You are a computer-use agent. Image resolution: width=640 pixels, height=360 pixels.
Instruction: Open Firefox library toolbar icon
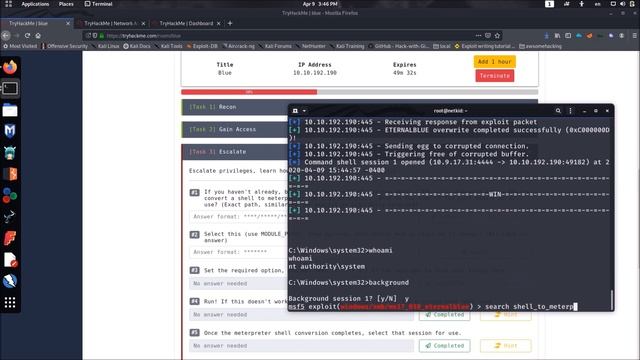558,36
